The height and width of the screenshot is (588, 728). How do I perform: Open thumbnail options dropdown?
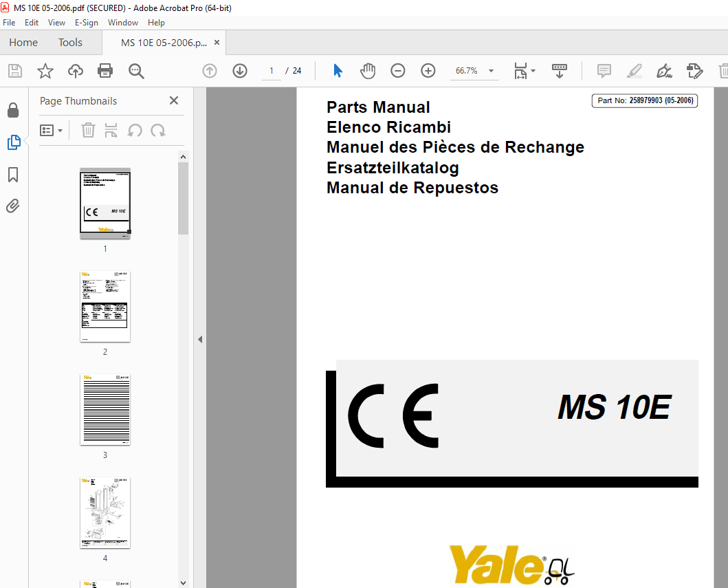(51, 131)
